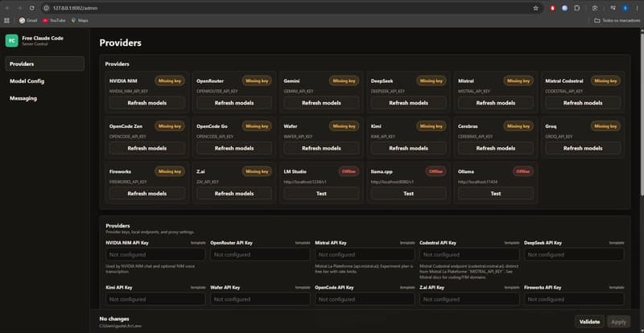Refresh models for Groq
Viewport: 644px width, 333px height.
pos(583,148)
